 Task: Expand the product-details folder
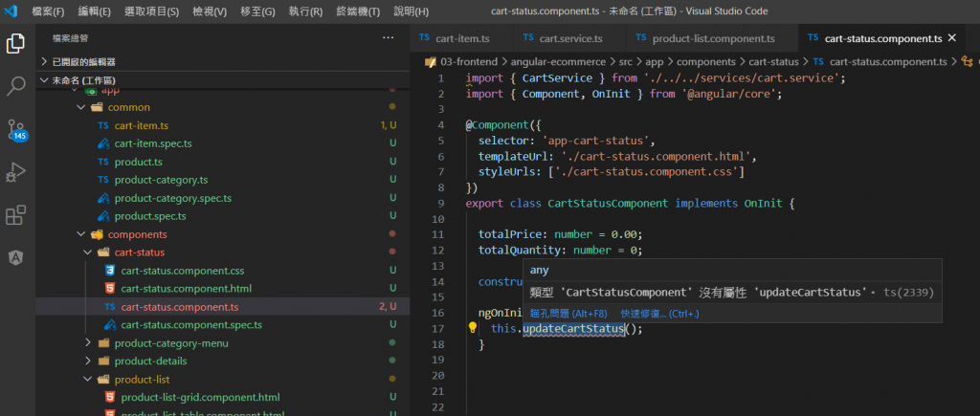pyautogui.click(x=87, y=361)
